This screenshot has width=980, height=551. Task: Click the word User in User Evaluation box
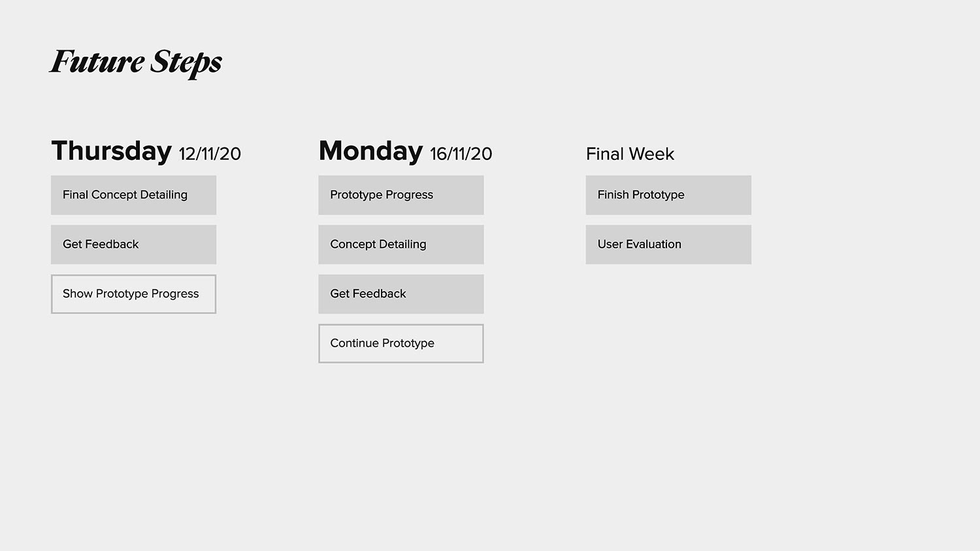tap(610, 245)
